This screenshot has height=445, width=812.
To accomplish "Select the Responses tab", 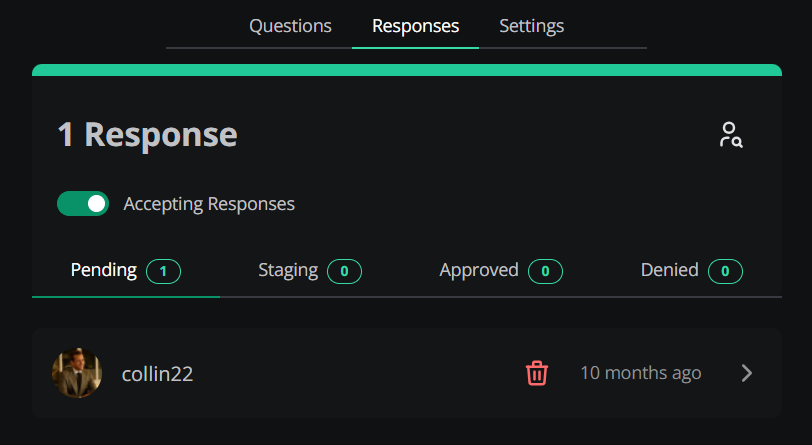I will click(x=415, y=26).
